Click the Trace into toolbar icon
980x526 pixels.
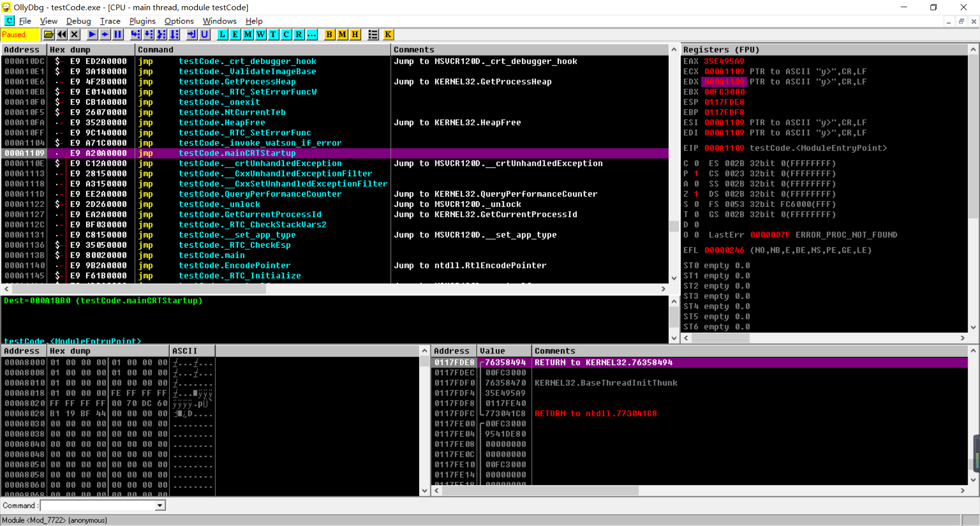(x=161, y=35)
